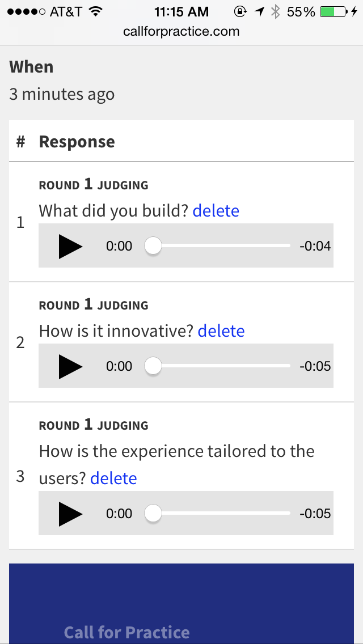Tap the Response column header
Screen dimensions: 363x644
coord(77,142)
